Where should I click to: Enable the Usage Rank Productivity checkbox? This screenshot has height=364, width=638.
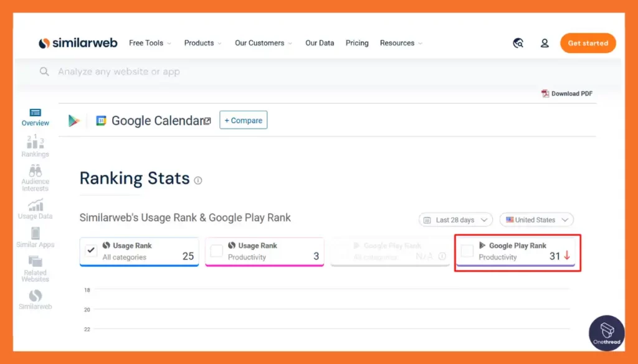click(217, 251)
